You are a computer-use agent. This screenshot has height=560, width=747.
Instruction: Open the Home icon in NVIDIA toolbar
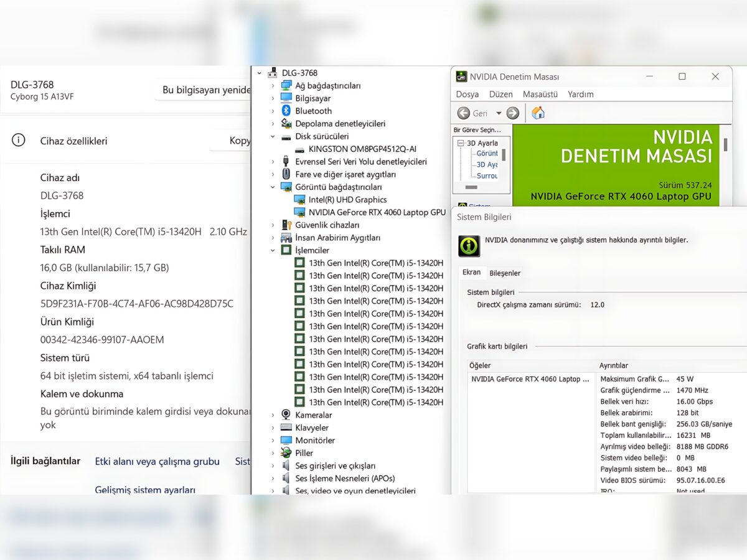coord(538,113)
